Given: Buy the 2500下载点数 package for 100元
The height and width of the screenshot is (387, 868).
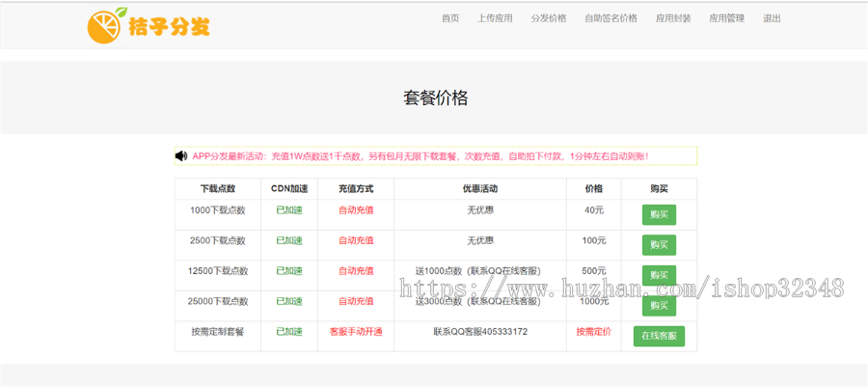Looking at the screenshot, I should (x=659, y=245).
